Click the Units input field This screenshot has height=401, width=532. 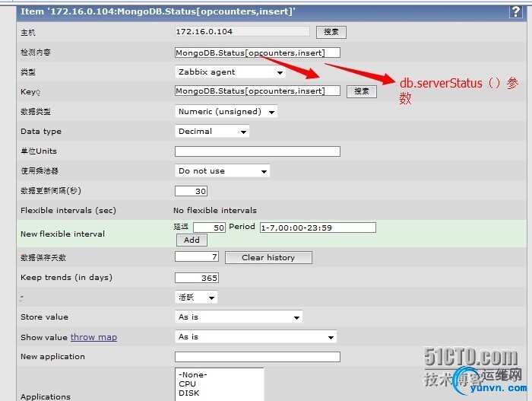(x=258, y=151)
